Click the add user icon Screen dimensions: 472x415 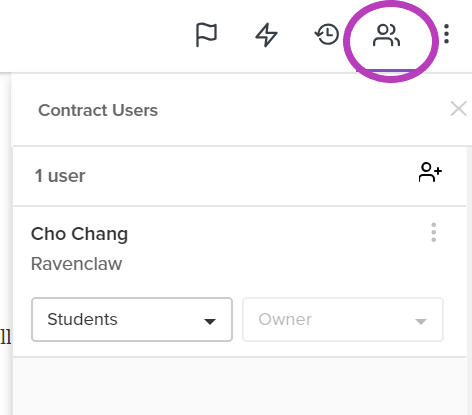430,172
